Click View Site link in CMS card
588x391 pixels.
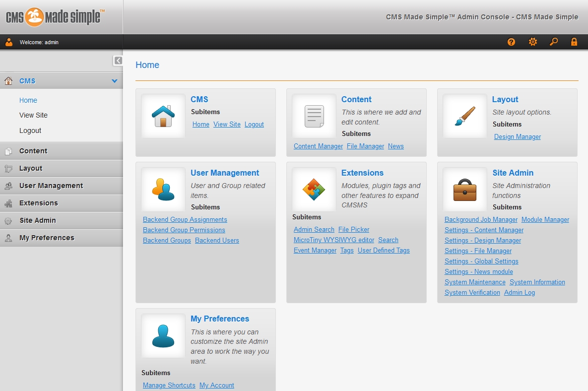tap(227, 125)
